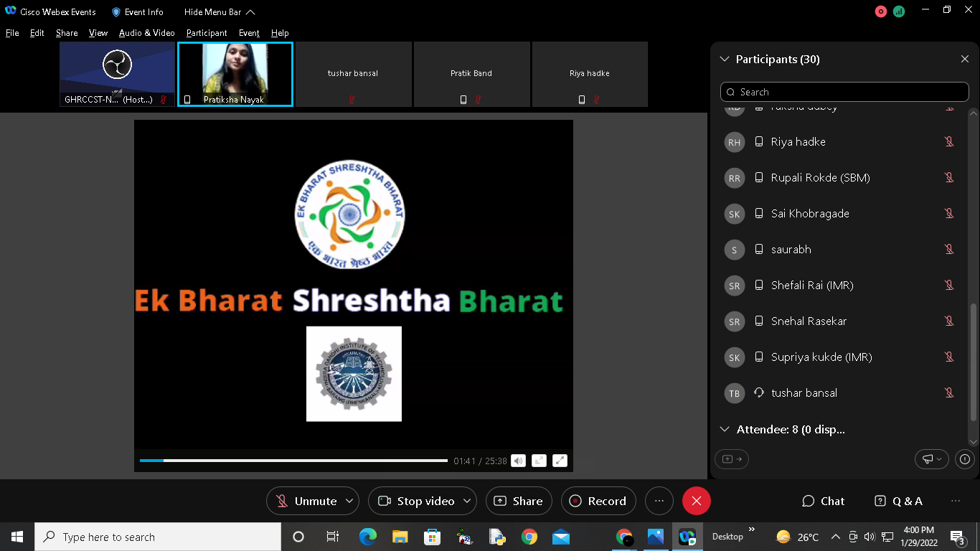The width and height of the screenshot is (980, 551).
Task: Start recording with the Record button
Action: coord(598,501)
